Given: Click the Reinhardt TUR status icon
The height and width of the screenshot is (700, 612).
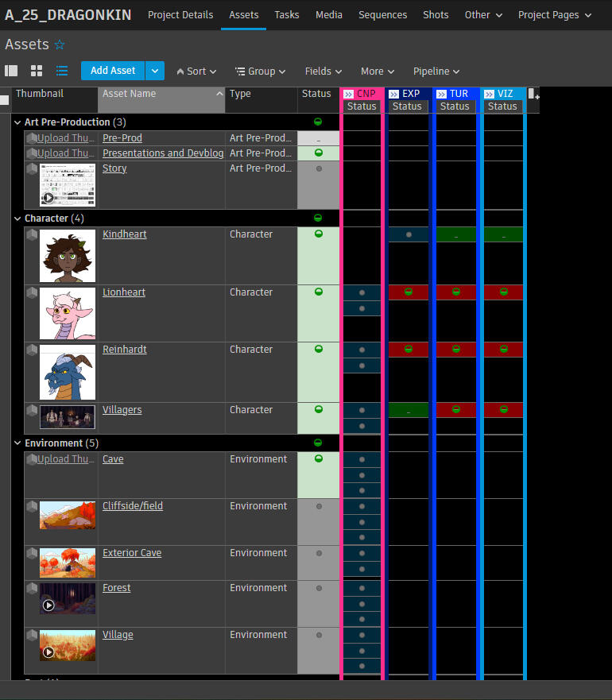Looking at the screenshot, I should click(x=456, y=349).
